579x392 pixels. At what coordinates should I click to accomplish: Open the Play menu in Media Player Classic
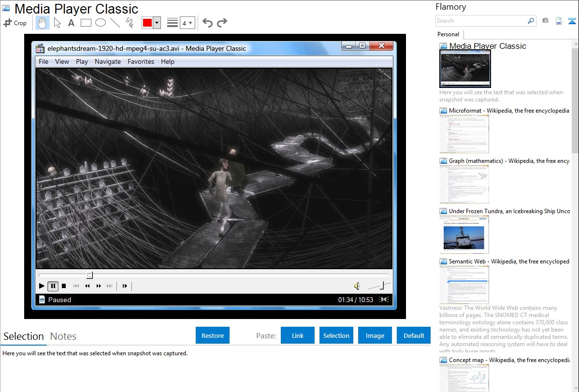82,62
